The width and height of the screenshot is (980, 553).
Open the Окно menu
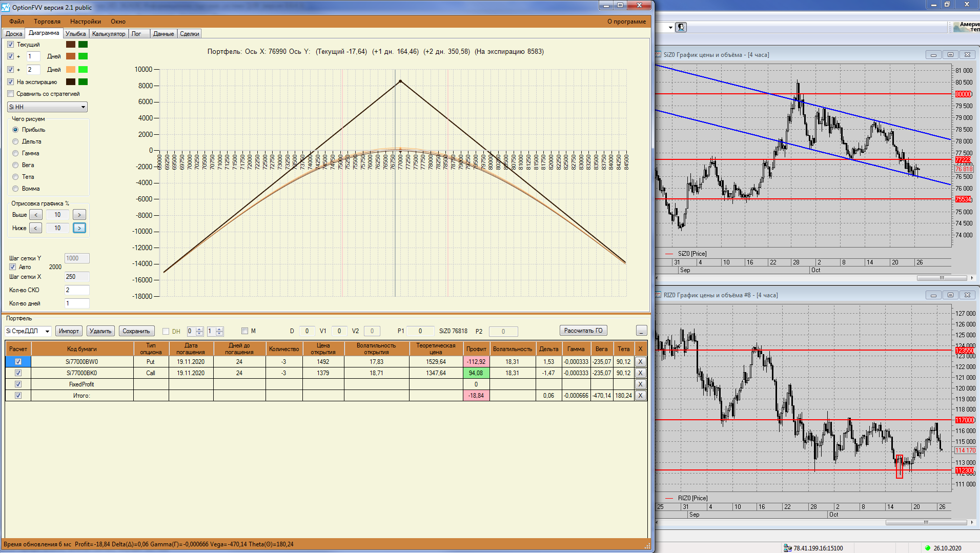(x=118, y=22)
